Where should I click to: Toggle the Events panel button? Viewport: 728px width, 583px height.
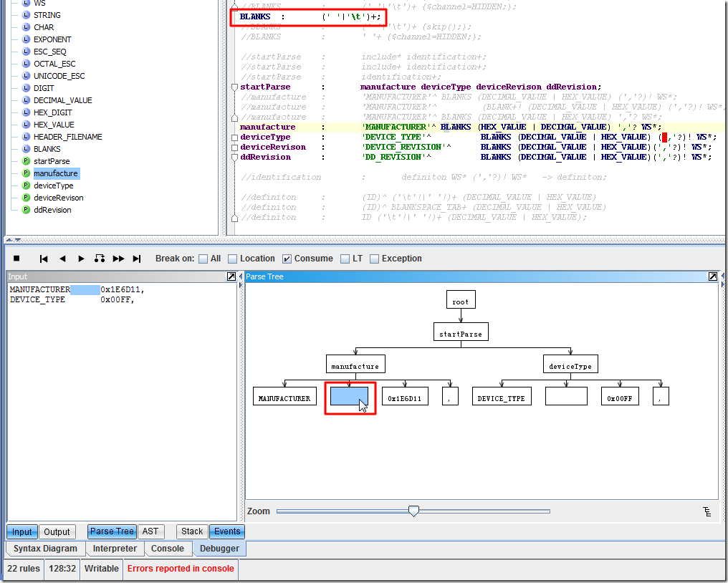[227, 531]
